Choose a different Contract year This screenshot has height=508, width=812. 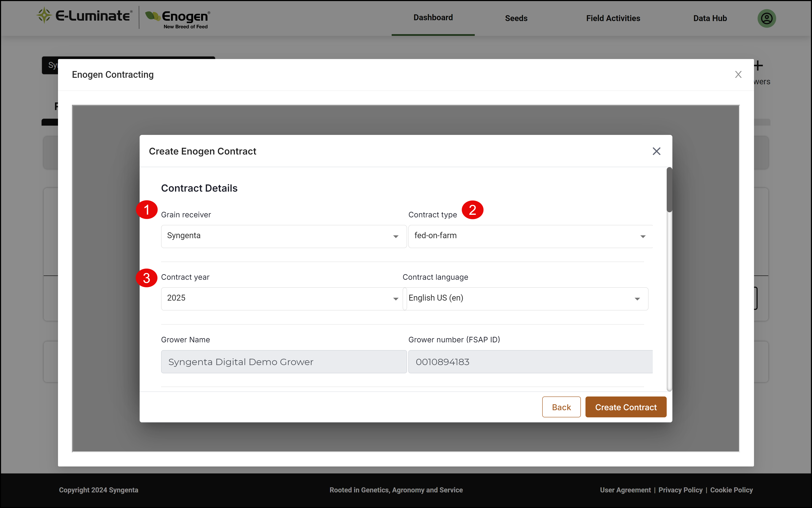pos(282,299)
